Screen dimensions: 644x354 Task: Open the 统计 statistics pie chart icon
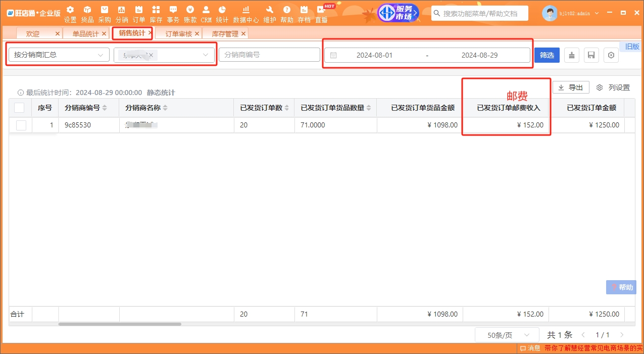point(222,14)
